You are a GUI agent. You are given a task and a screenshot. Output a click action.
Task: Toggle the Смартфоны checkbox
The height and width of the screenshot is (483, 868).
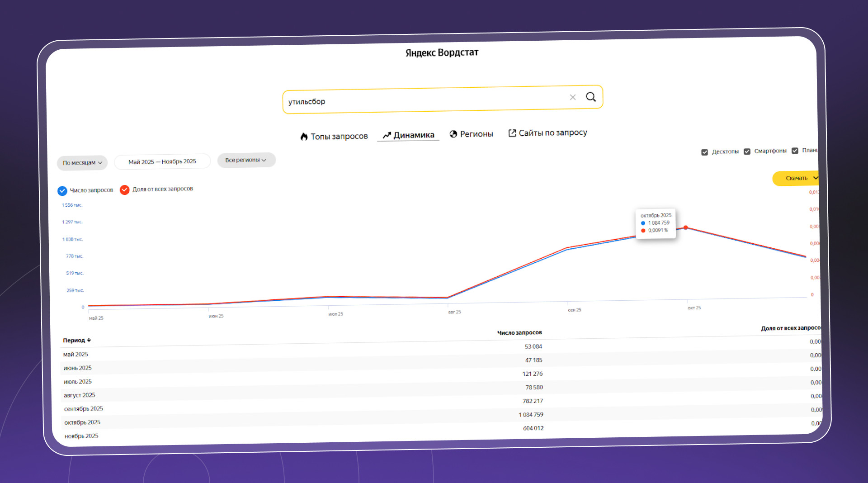click(x=747, y=152)
